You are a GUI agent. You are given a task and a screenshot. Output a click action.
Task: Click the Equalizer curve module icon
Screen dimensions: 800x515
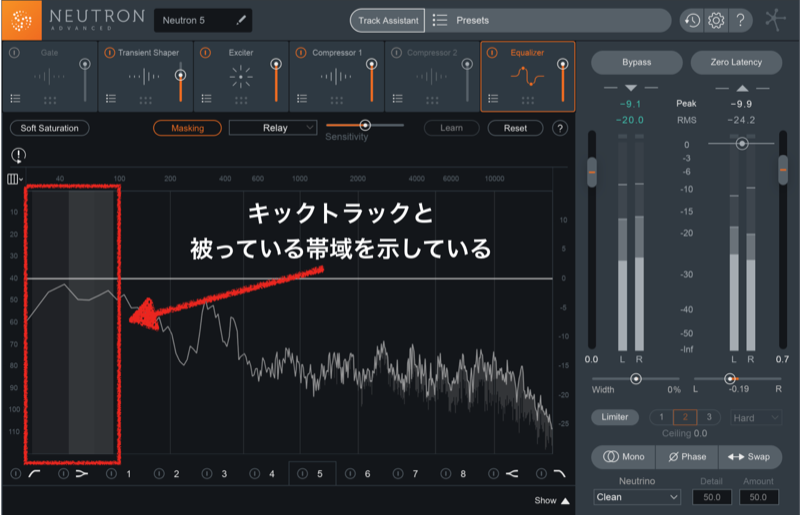(528, 76)
